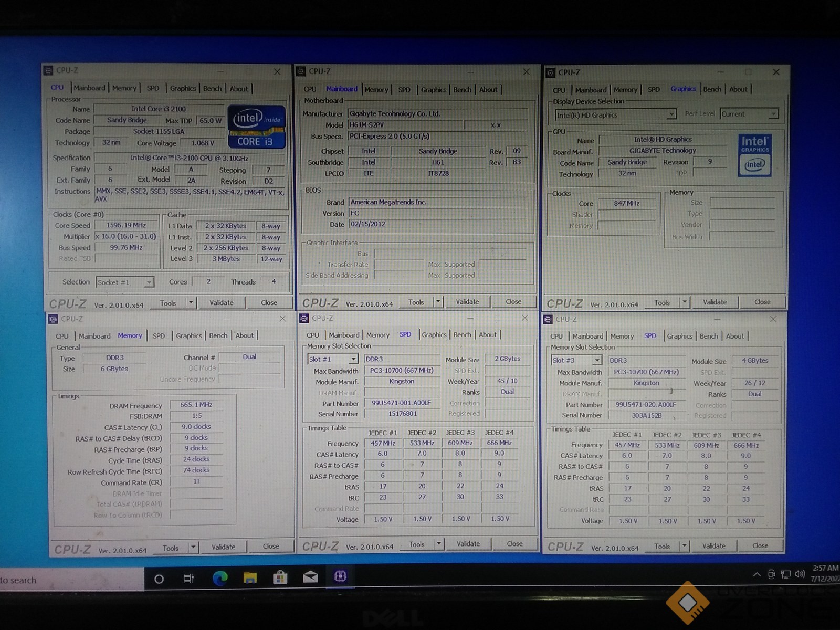
Task: Click Core Speed value 1596.19 MHz
Action: pyautogui.click(x=126, y=225)
